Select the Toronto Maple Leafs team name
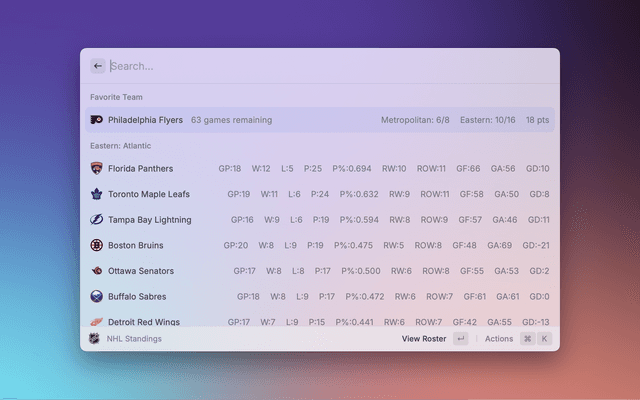This screenshot has width=640, height=400. pyautogui.click(x=149, y=194)
